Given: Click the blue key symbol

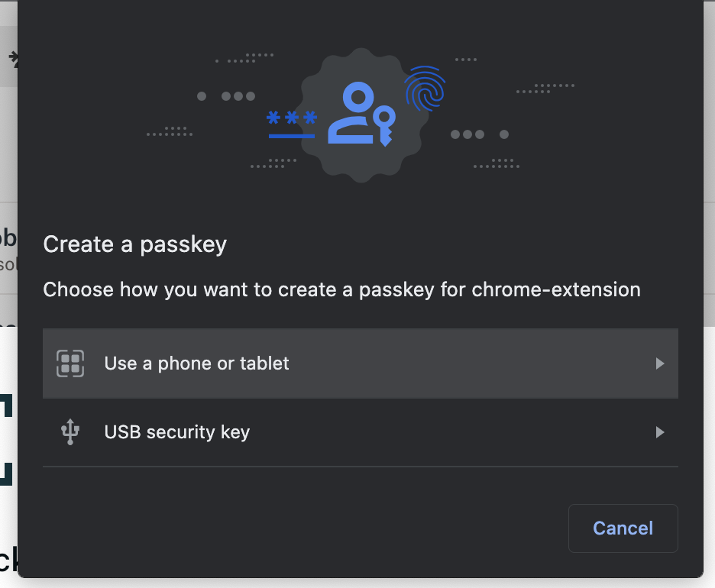Looking at the screenshot, I should click(x=384, y=125).
